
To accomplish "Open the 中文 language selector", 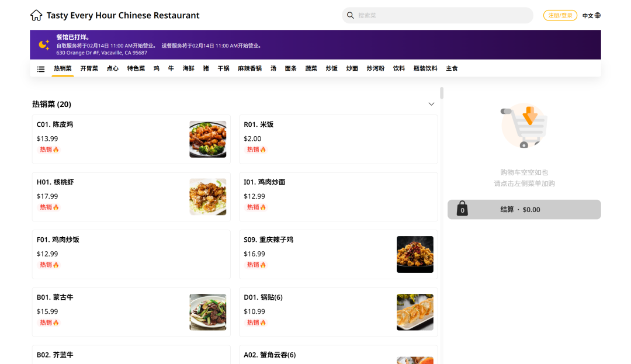I will pyautogui.click(x=588, y=16).
